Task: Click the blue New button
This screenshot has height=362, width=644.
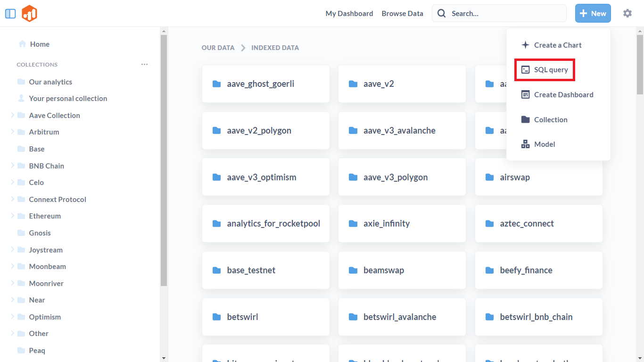Action: pos(593,13)
